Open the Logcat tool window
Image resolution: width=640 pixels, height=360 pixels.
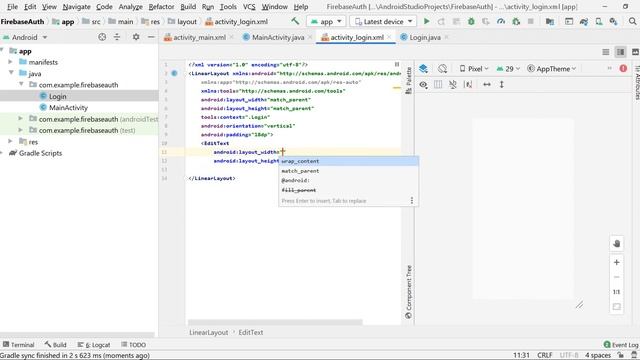click(93, 344)
